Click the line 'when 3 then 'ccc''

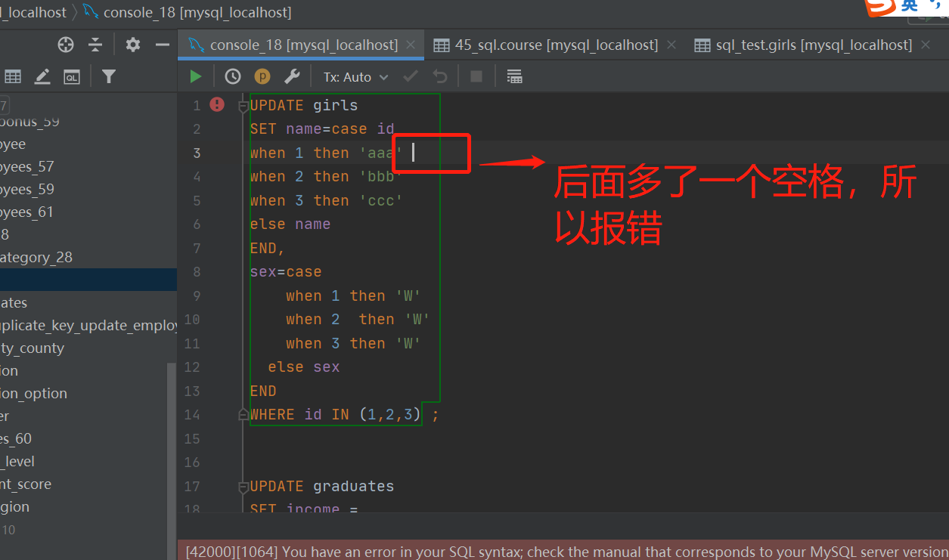click(x=327, y=201)
